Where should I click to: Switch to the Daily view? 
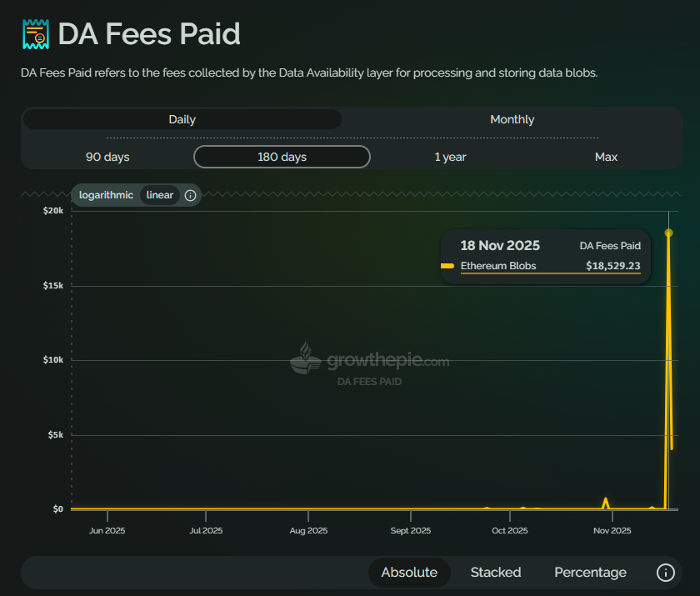pos(182,119)
